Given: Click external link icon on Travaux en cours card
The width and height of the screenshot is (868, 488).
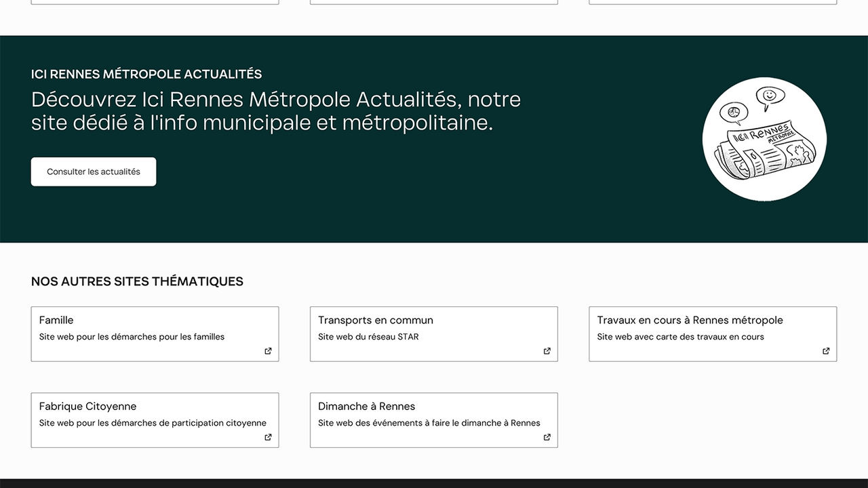Looking at the screenshot, I should click(x=826, y=351).
